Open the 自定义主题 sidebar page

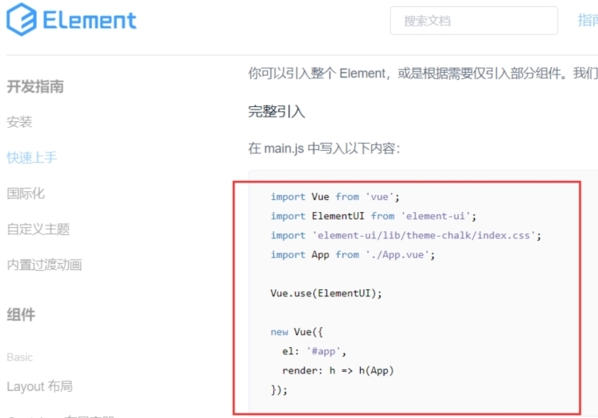38,229
